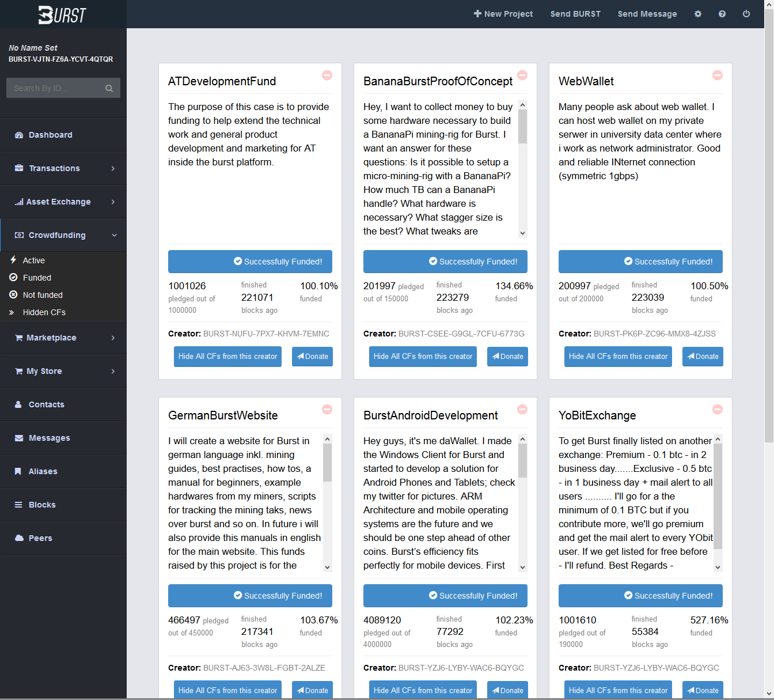
Task: Click the Dashboard icon in sidebar
Action: pyautogui.click(x=18, y=135)
